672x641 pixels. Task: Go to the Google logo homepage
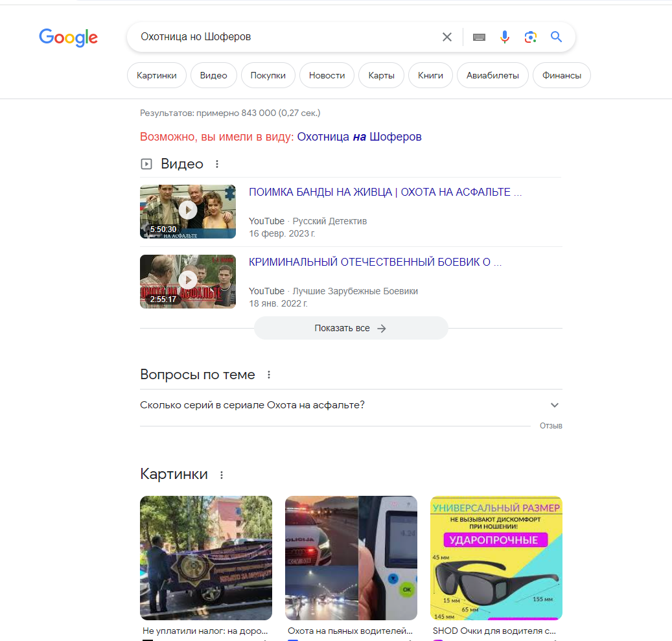tap(69, 38)
